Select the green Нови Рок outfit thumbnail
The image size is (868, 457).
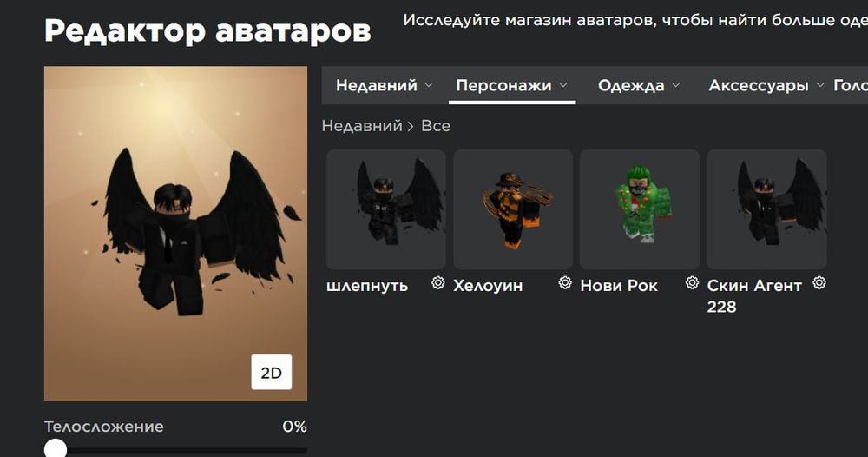tap(640, 209)
